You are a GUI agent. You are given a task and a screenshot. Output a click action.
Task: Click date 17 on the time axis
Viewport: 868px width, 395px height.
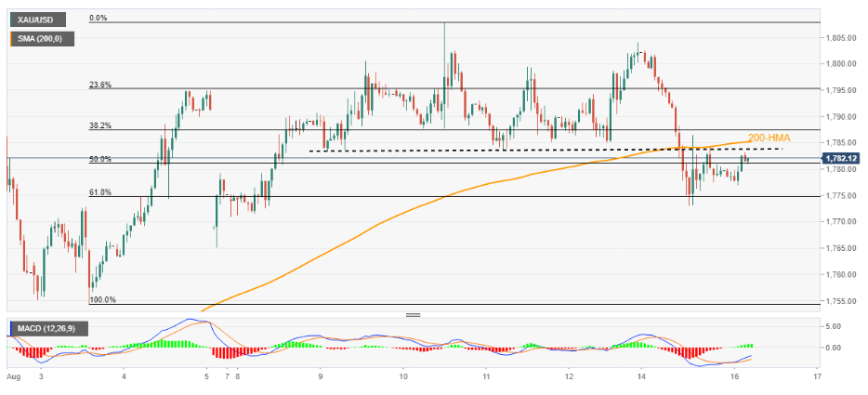(x=816, y=378)
